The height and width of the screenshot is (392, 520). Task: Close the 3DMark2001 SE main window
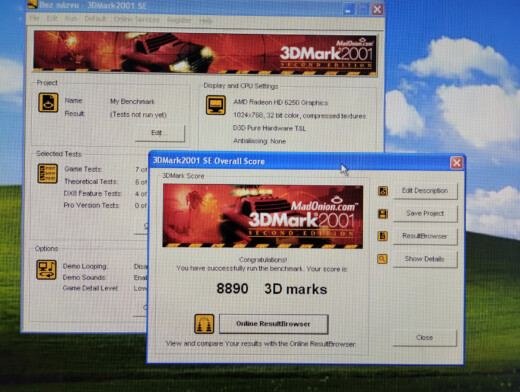coord(377,9)
